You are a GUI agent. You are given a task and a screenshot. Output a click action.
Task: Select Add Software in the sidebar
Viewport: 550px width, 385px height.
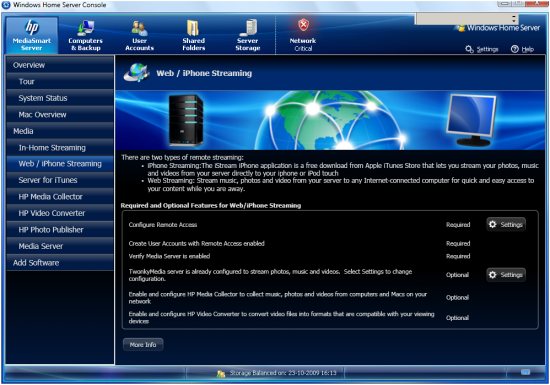click(x=60, y=263)
